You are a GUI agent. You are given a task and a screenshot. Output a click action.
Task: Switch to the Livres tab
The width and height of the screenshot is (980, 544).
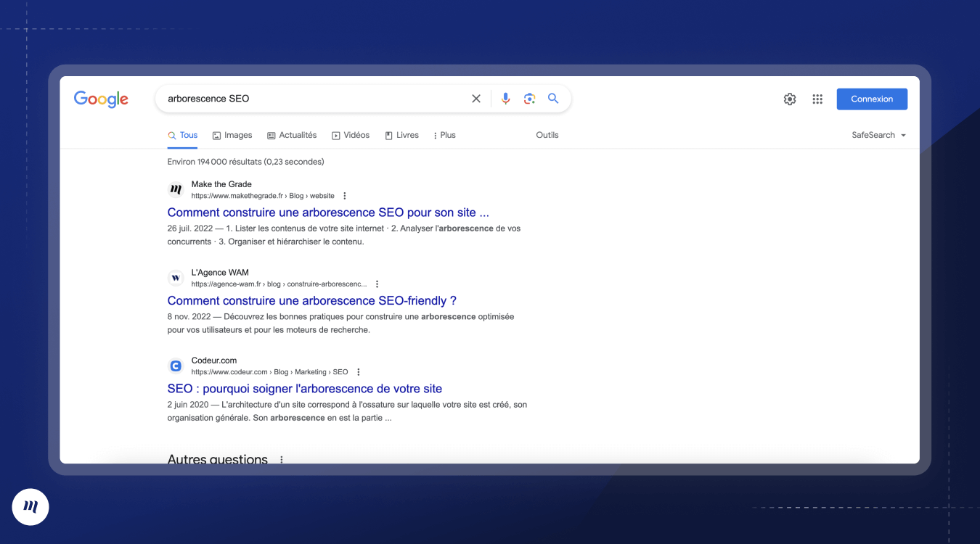[401, 135]
